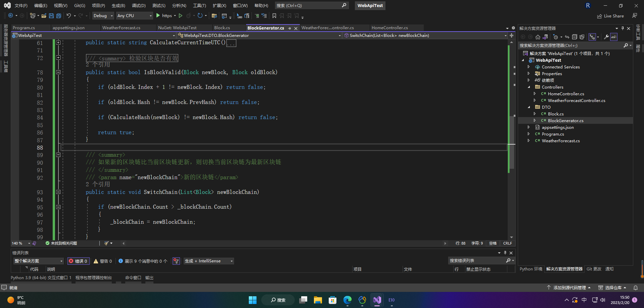This screenshot has width=644, height=308.
Task: Click the Solution Explorer collapse all icon
Action: click(x=574, y=37)
